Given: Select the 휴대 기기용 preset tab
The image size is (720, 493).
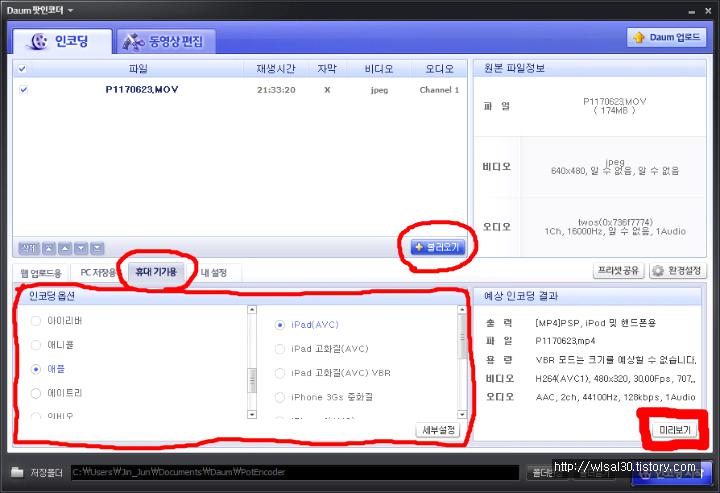Looking at the screenshot, I should point(156,272).
